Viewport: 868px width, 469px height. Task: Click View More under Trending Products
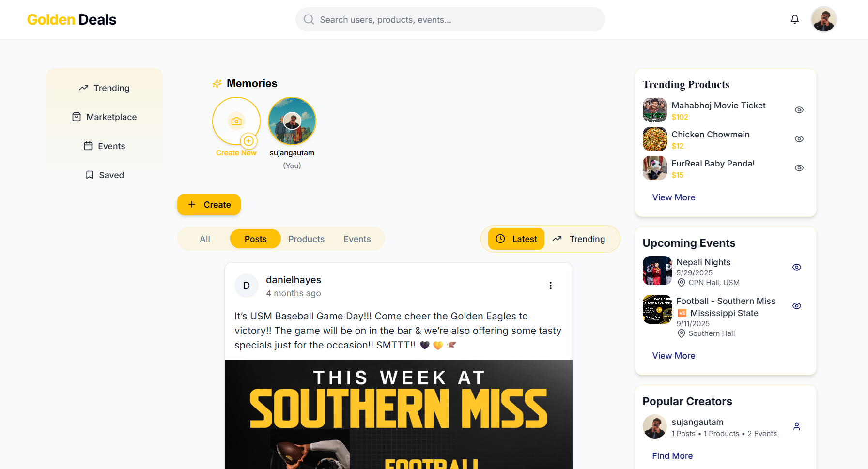coord(674,197)
